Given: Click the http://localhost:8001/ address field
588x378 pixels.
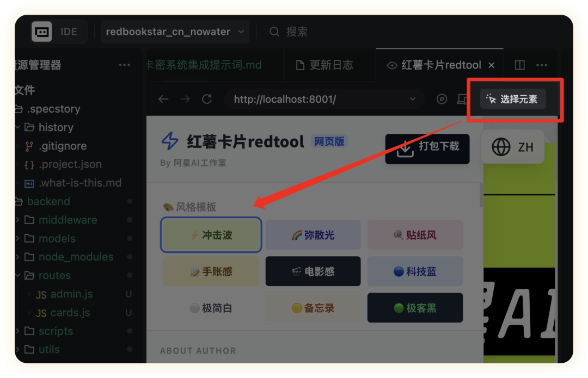Looking at the screenshot, I should tap(324, 100).
